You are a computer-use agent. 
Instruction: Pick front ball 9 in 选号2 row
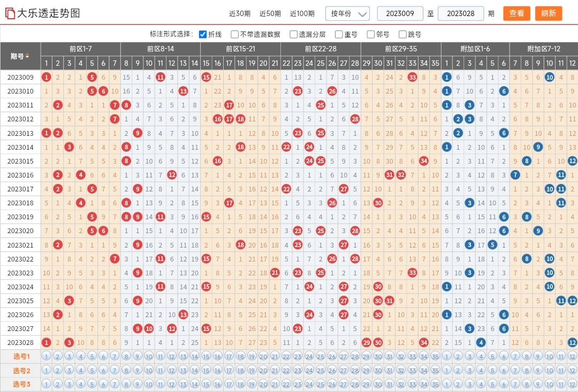tap(138, 370)
